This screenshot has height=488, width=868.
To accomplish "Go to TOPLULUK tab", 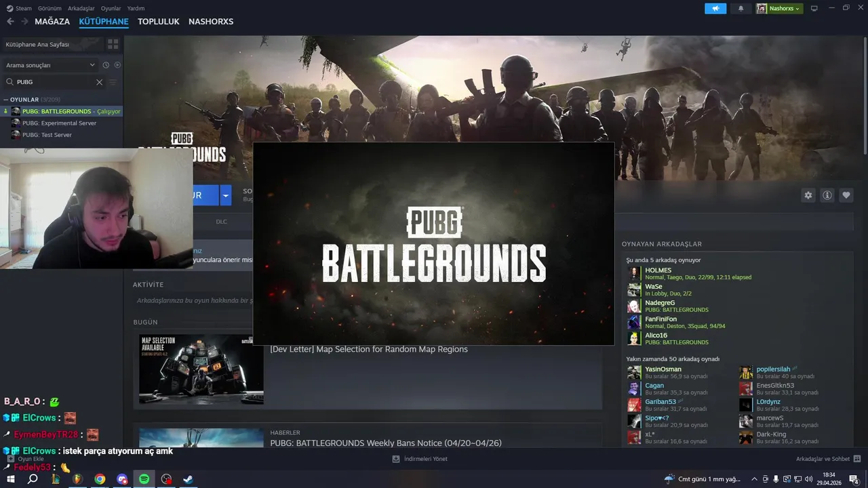I will (x=159, y=22).
